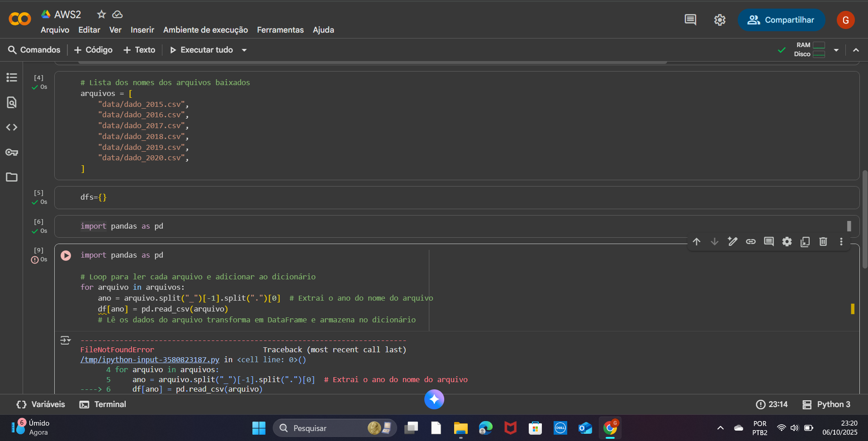Move the cell up with arrow icon
This screenshot has width=868, height=441.
tap(697, 242)
